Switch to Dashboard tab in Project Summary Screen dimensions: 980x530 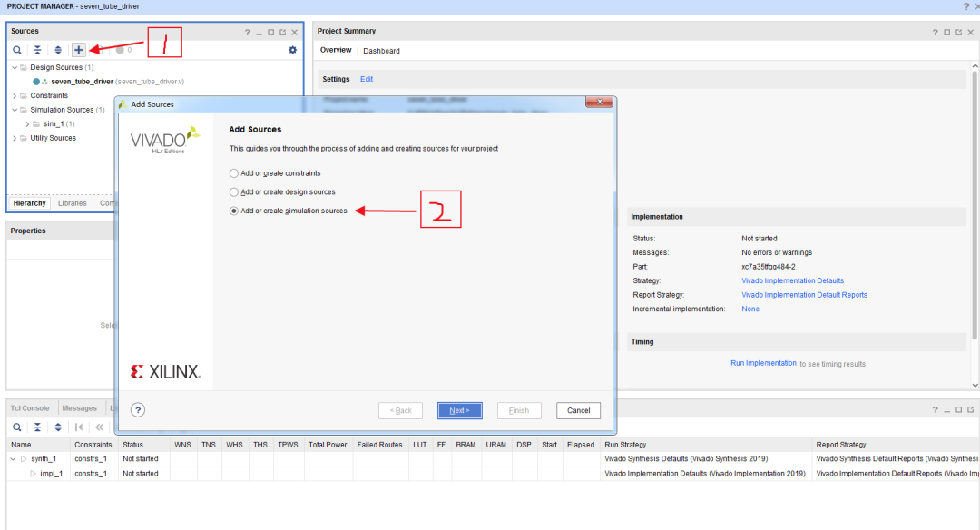[381, 51]
